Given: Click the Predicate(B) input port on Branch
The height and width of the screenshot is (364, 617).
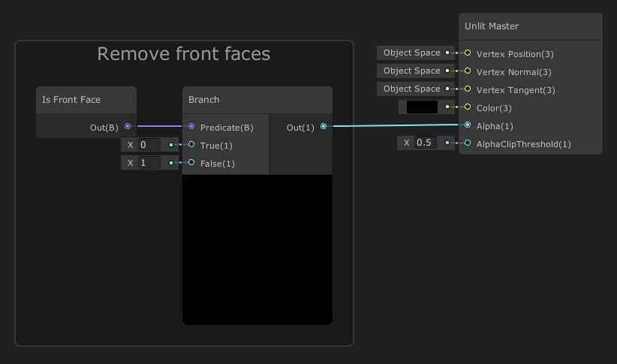Looking at the screenshot, I should click(191, 126).
